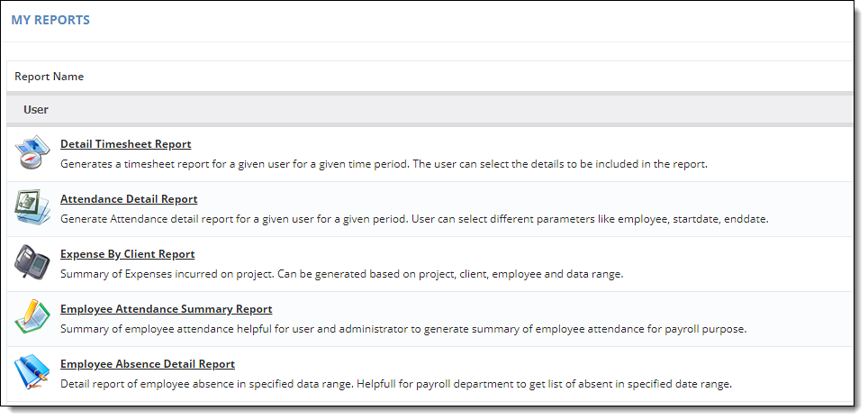Open the Detail Timesheet Report link
The width and height of the screenshot is (868, 420).
point(126,144)
